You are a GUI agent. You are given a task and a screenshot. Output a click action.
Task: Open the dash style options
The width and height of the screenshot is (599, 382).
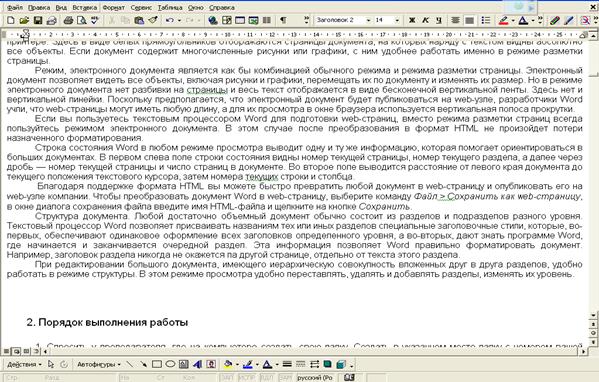tap(301, 364)
